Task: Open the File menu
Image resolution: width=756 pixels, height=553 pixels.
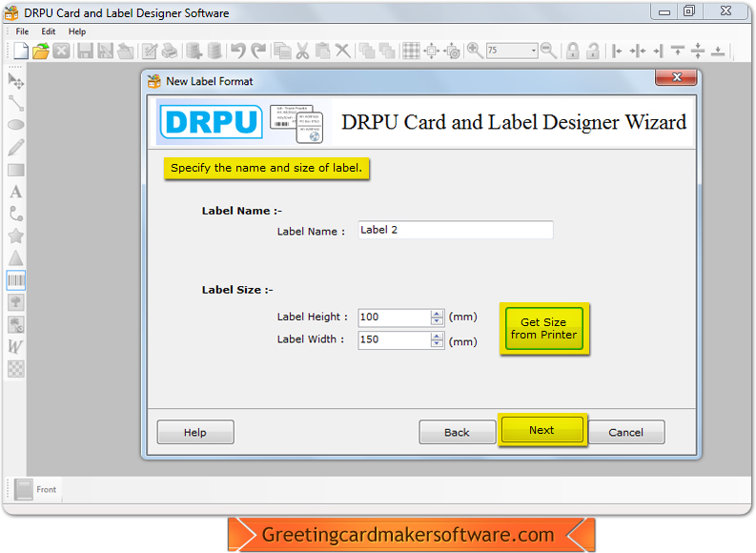Action: click(x=22, y=31)
